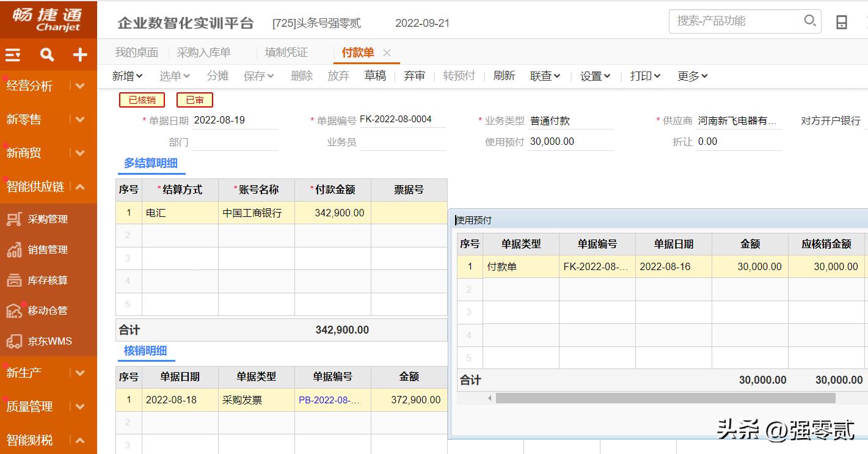Click the 弃审 toolbar button
The width and height of the screenshot is (868, 454).
(414, 76)
